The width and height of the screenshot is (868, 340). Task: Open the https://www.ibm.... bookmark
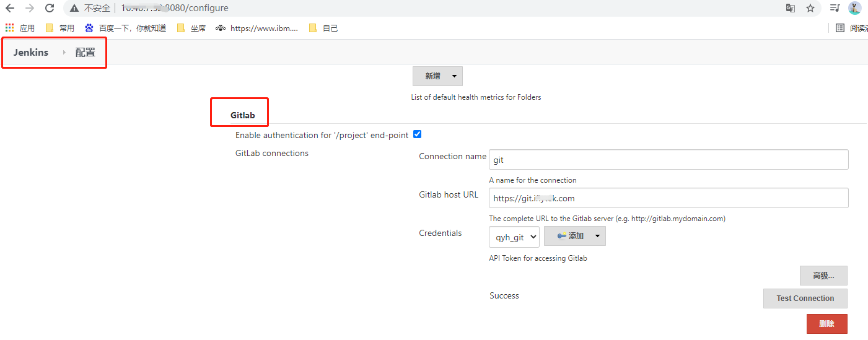[256, 28]
